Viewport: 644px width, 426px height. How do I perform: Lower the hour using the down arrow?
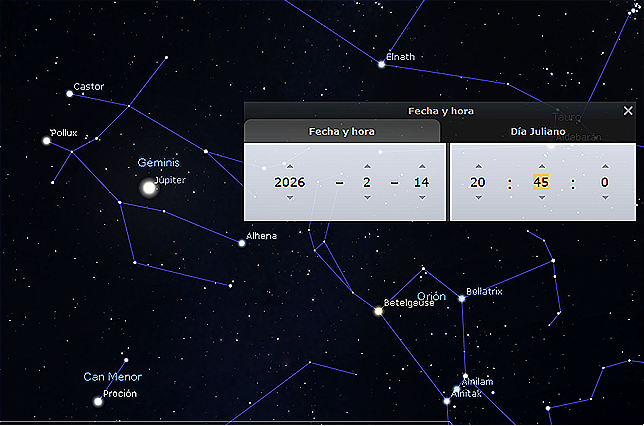(478, 198)
